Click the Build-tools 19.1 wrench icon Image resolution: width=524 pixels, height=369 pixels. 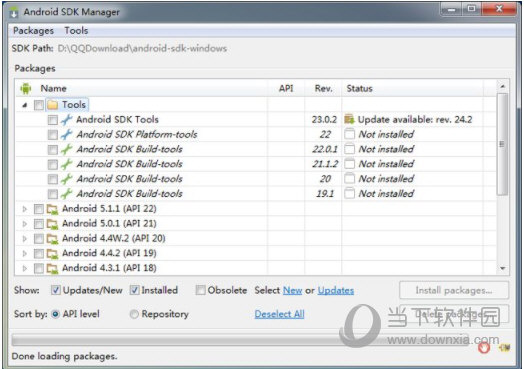[67, 194]
